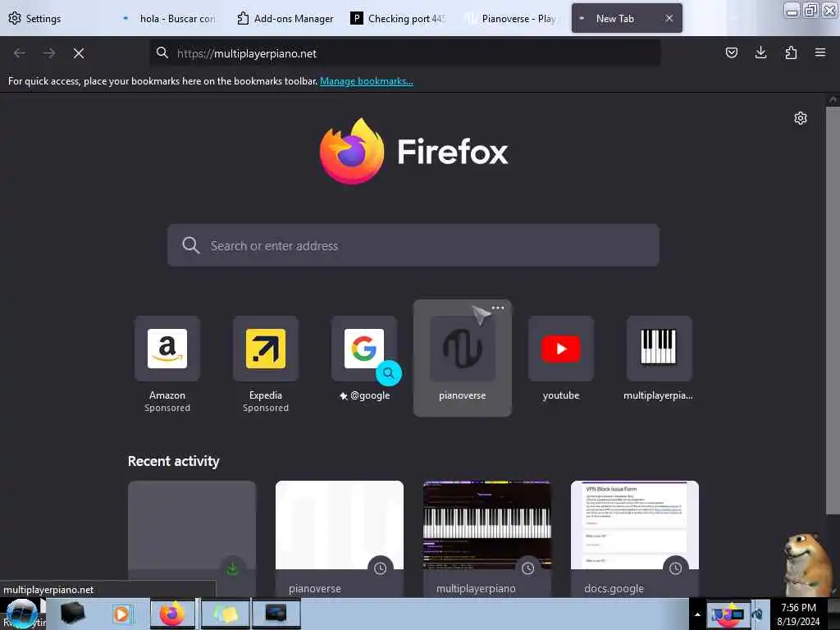Screen dimensions: 840x630
Task: Open the Extensions puzzle icon
Action: (x=791, y=52)
